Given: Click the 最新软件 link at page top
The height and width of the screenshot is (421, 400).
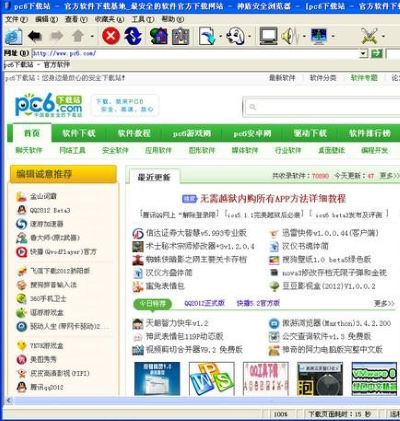Looking at the screenshot, I should pos(282,78).
